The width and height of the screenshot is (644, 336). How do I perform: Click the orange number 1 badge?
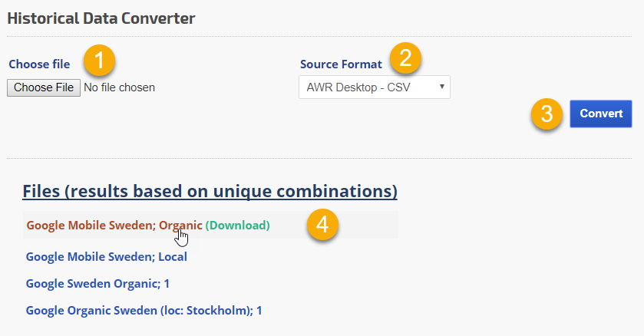tap(100, 60)
